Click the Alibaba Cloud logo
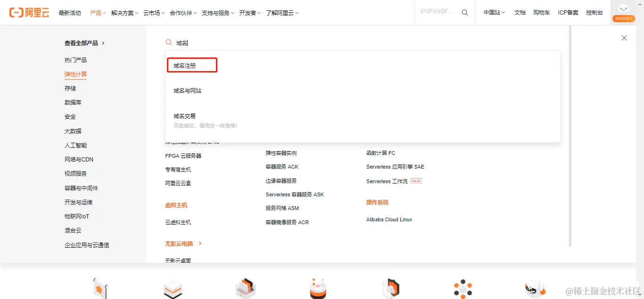644x299 pixels. tap(29, 13)
